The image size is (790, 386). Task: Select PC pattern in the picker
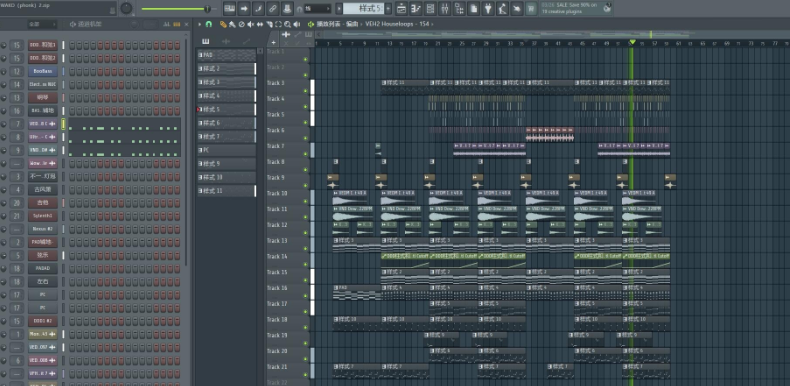pyautogui.click(x=226, y=150)
